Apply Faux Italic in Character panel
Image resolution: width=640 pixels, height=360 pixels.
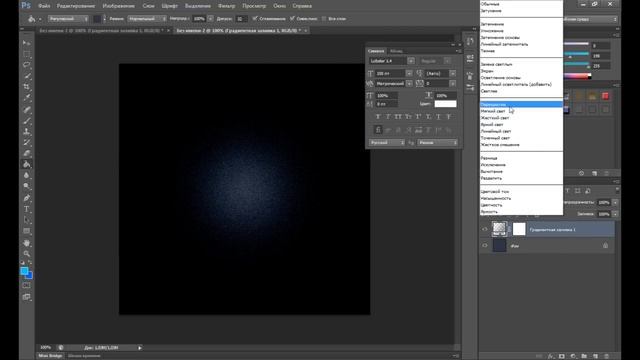pyautogui.click(x=388, y=117)
